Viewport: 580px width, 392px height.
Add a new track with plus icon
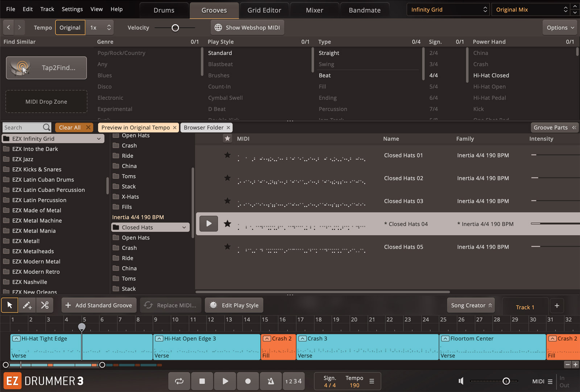(x=557, y=306)
